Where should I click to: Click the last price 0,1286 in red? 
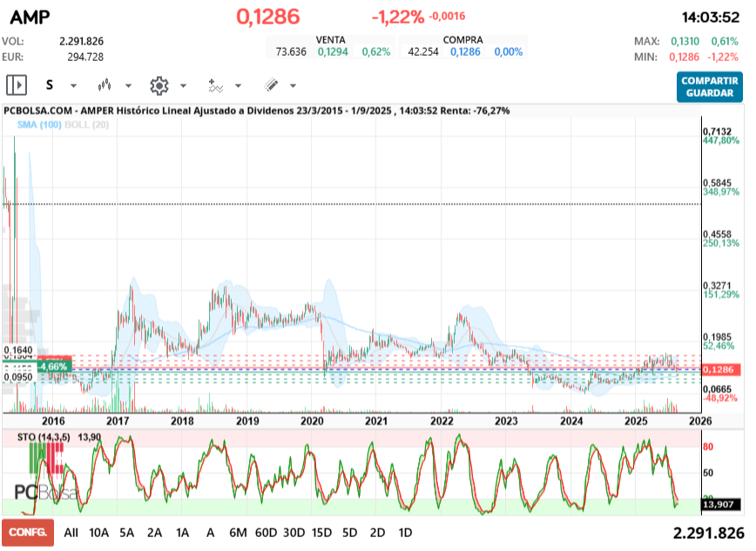pyautogui.click(x=268, y=17)
